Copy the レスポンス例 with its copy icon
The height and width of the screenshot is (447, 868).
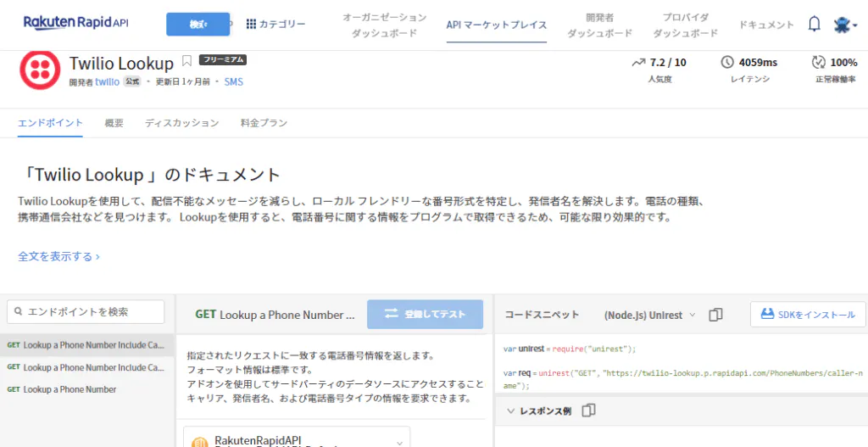(x=588, y=411)
